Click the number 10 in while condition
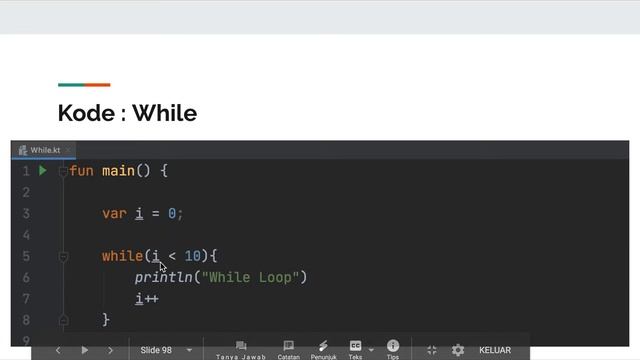This screenshot has height=360, width=640. point(193,256)
